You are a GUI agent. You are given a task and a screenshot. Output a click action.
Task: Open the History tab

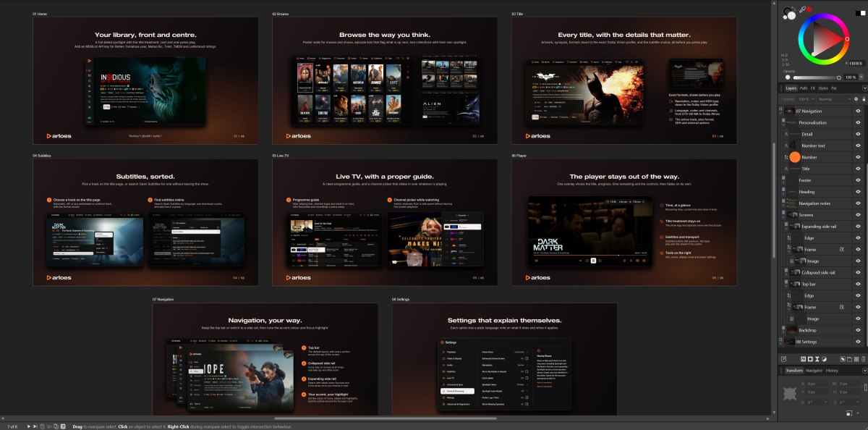(x=832, y=371)
